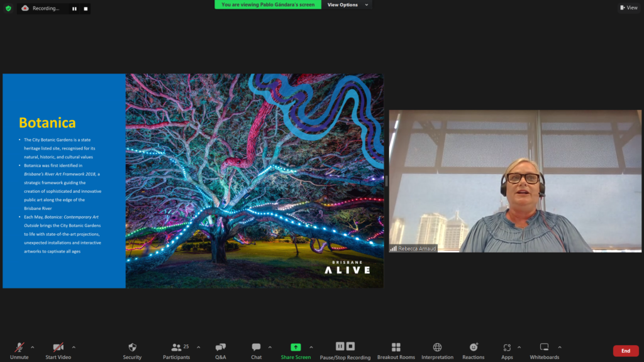Open the Whiteboards tool

[x=544, y=348]
